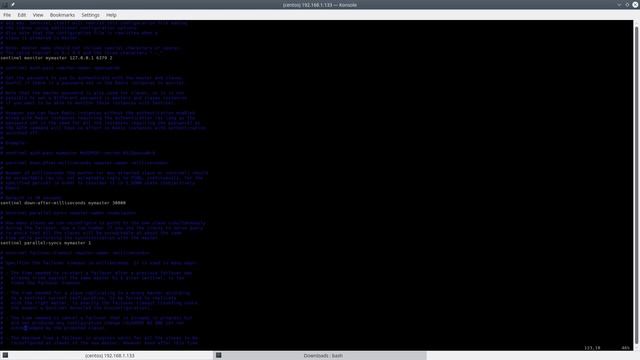Viewport: 640px width, 360px height.
Task: Close the Konsole window
Action: (636, 4)
